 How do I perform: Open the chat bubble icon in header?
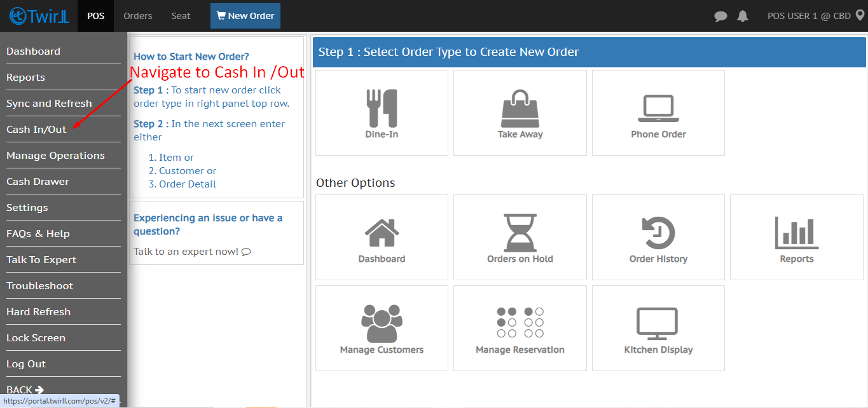(x=720, y=17)
